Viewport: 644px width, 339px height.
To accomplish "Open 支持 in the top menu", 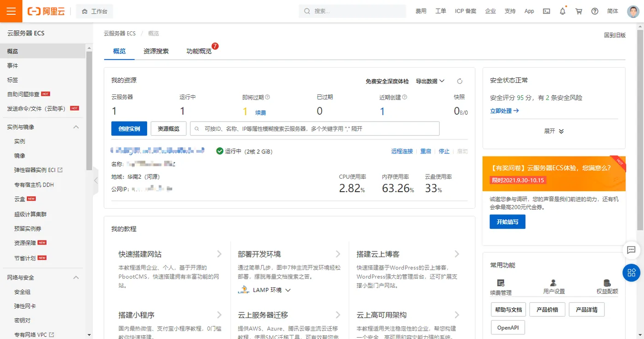I will (x=510, y=11).
